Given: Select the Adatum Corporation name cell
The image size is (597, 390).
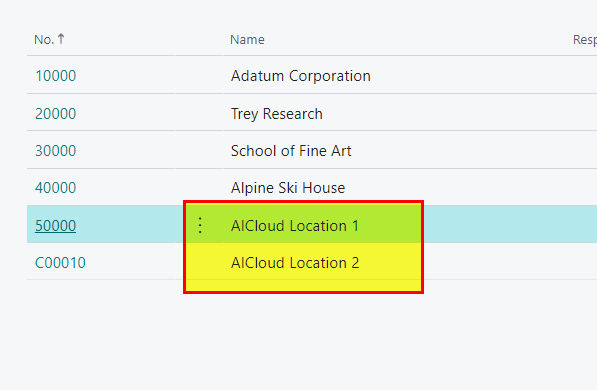Looking at the screenshot, I should click(x=300, y=76).
